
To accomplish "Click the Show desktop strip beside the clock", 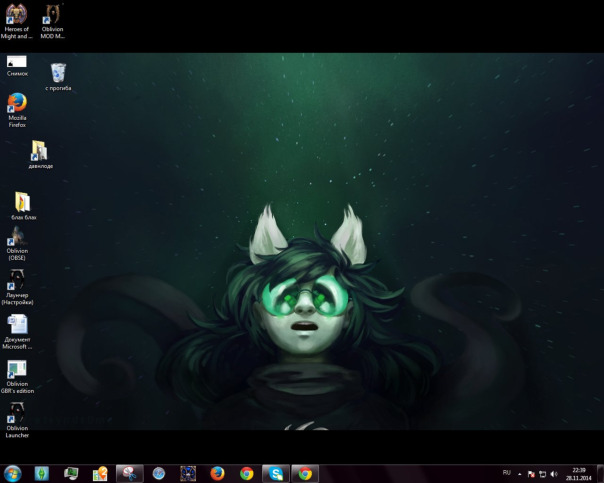I will click(x=600, y=473).
